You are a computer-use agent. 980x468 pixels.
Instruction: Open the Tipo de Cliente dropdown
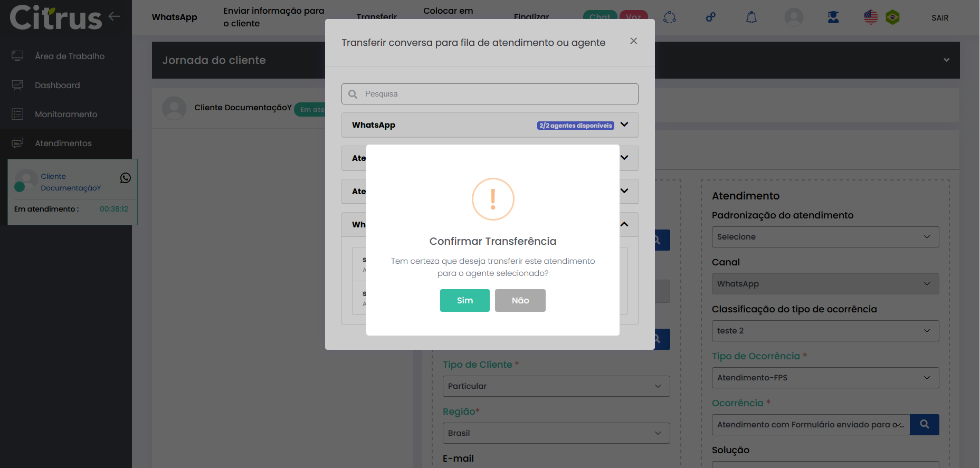tap(556, 386)
